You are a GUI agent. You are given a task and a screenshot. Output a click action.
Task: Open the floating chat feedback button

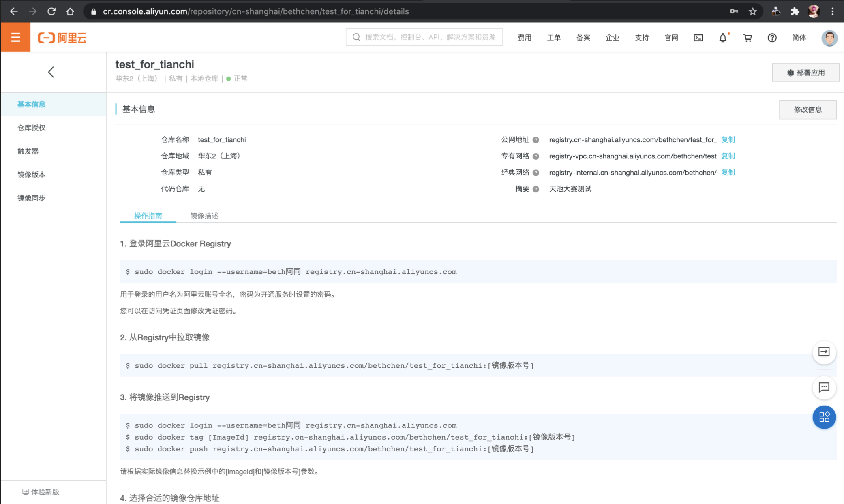click(824, 387)
